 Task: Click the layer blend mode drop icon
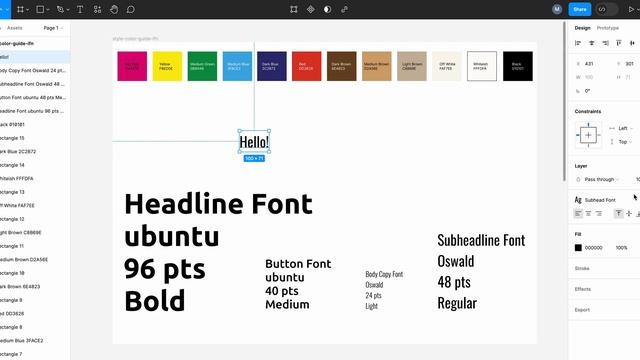578,179
